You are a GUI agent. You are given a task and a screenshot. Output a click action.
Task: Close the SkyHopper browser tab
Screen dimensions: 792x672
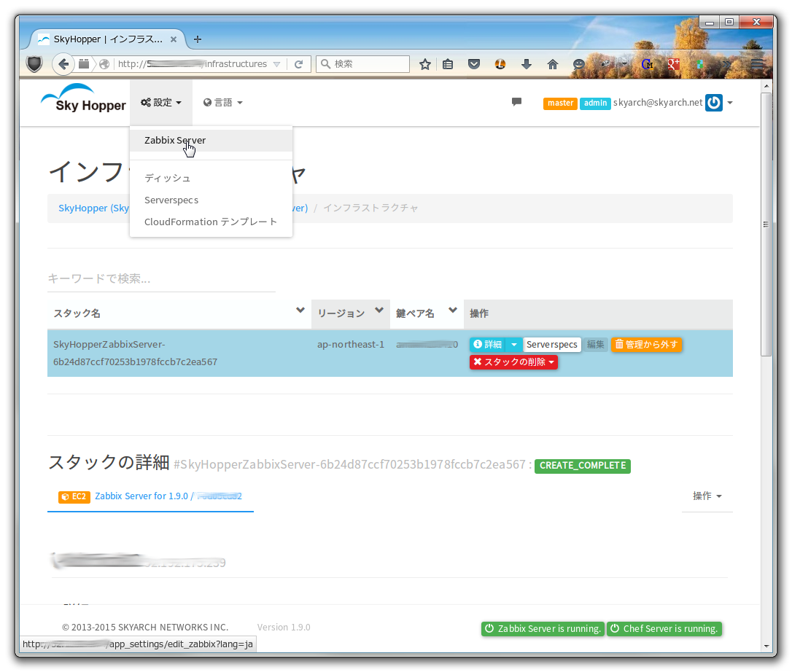click(174, 39)
